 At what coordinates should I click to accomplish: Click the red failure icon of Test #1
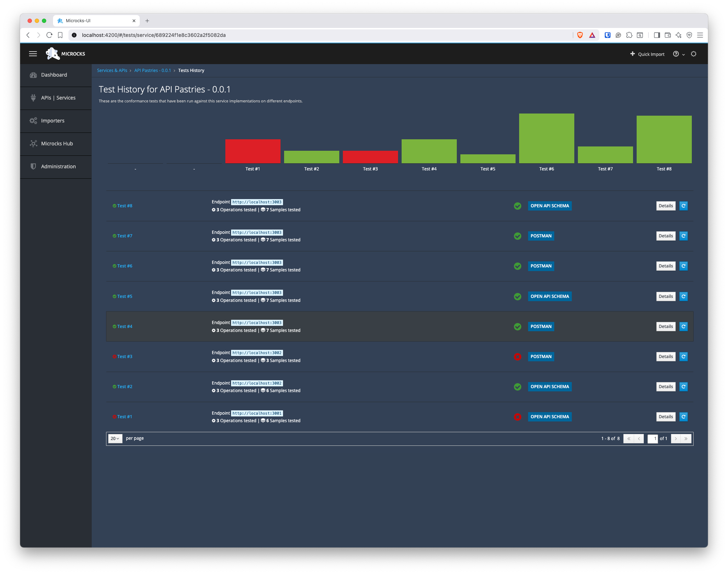[x=517, y=417]
